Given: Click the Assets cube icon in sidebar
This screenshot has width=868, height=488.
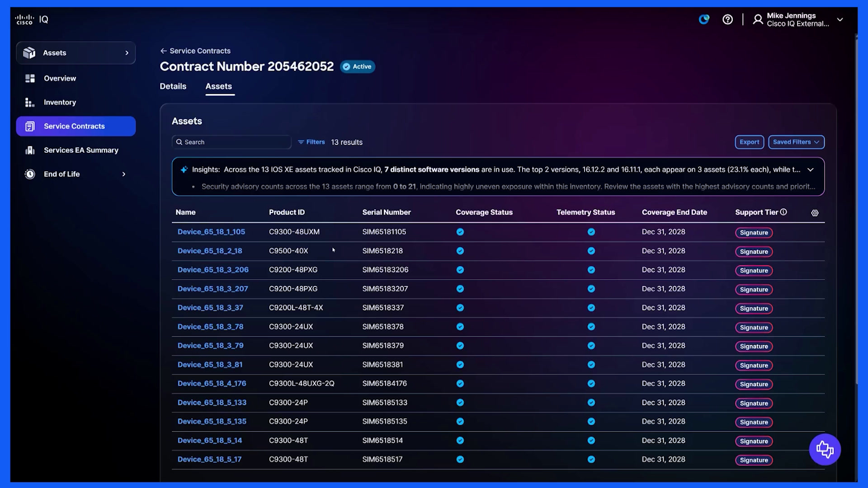Looking at the screenshot, I should (x=29, y=53).
